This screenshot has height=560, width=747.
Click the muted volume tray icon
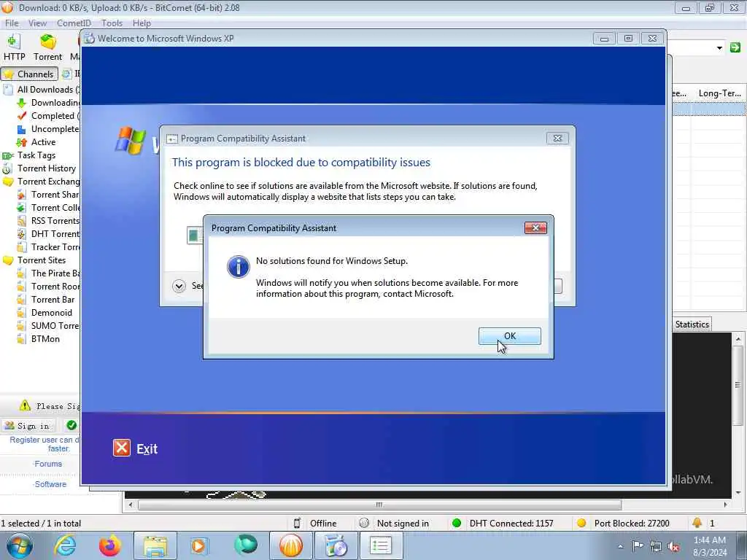point(673,547)
